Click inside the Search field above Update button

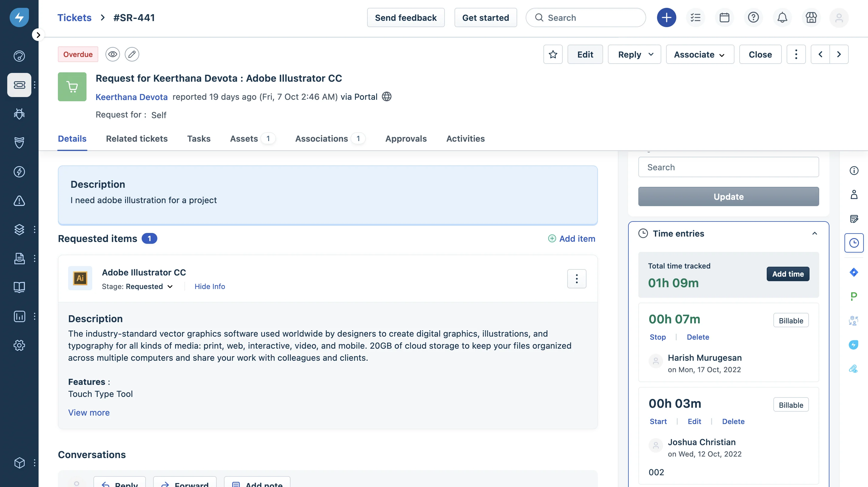point(728,167)
